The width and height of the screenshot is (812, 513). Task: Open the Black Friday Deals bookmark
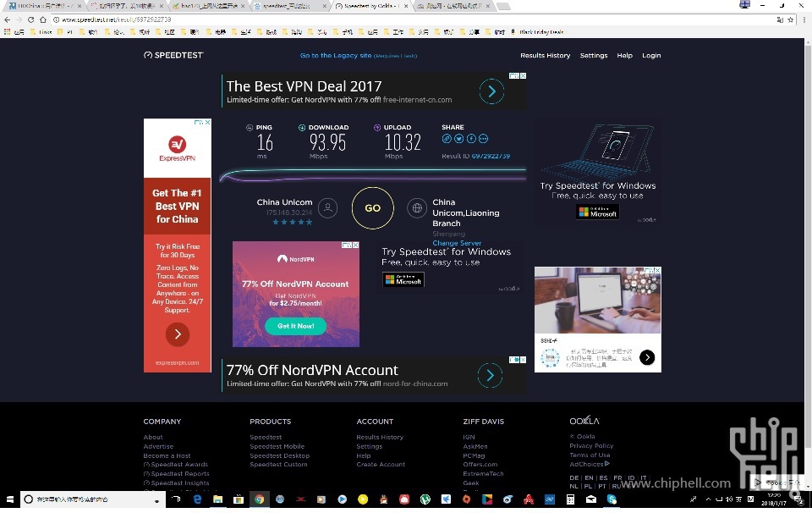[x=538, y=32]
